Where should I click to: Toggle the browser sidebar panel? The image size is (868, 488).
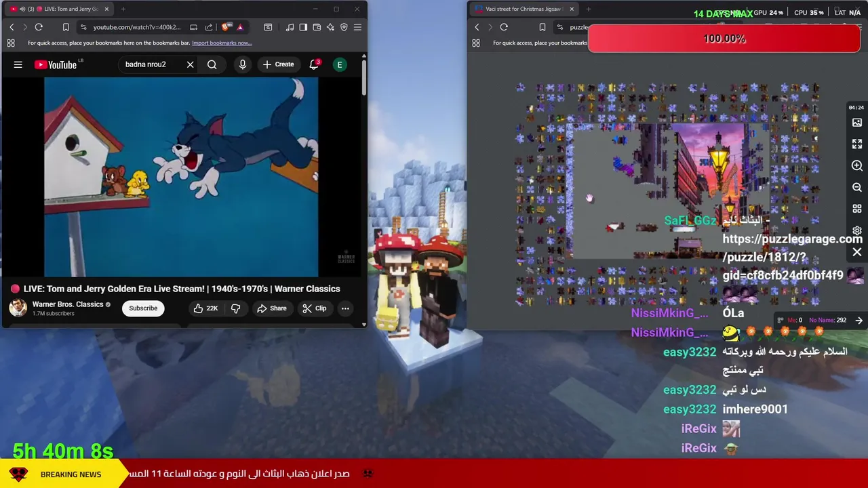point(303,27)
